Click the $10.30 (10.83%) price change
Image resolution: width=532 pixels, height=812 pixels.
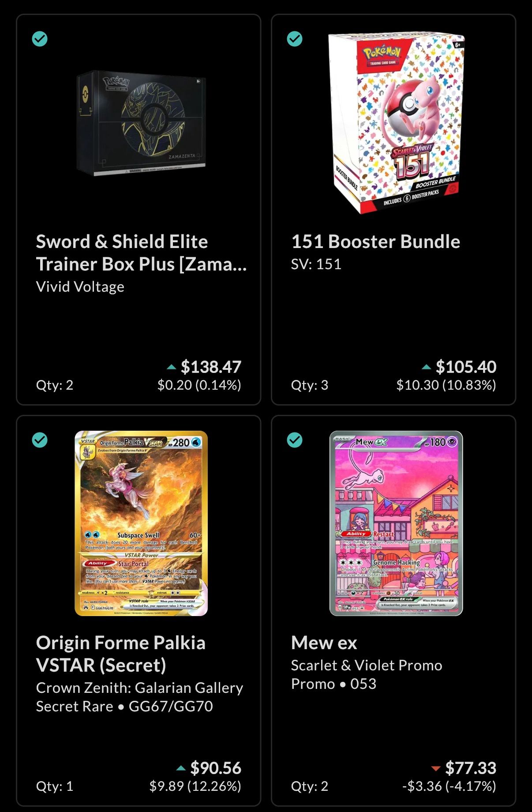(x=446, y=385)
